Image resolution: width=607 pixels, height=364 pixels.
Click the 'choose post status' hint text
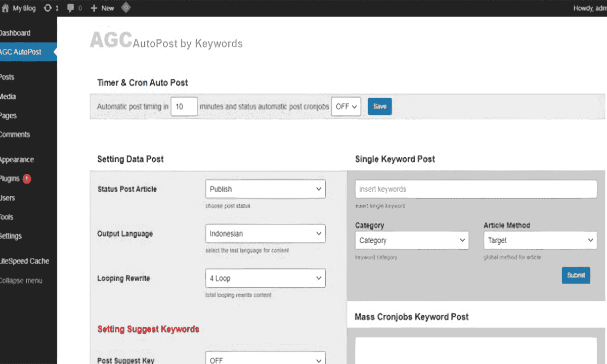point(228,206)
